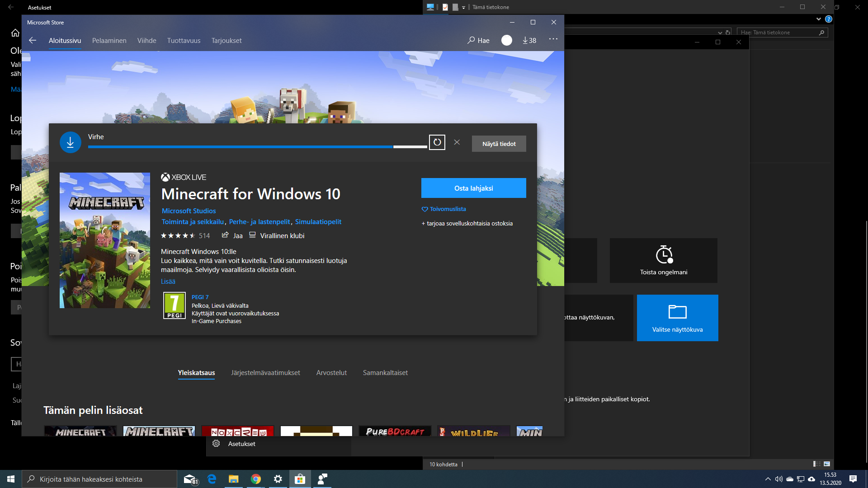Open the downloads queue showing 38

coord(529,41)
